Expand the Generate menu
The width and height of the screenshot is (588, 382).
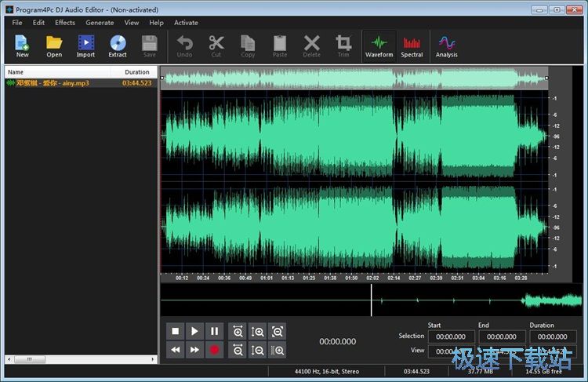[100, 23]
